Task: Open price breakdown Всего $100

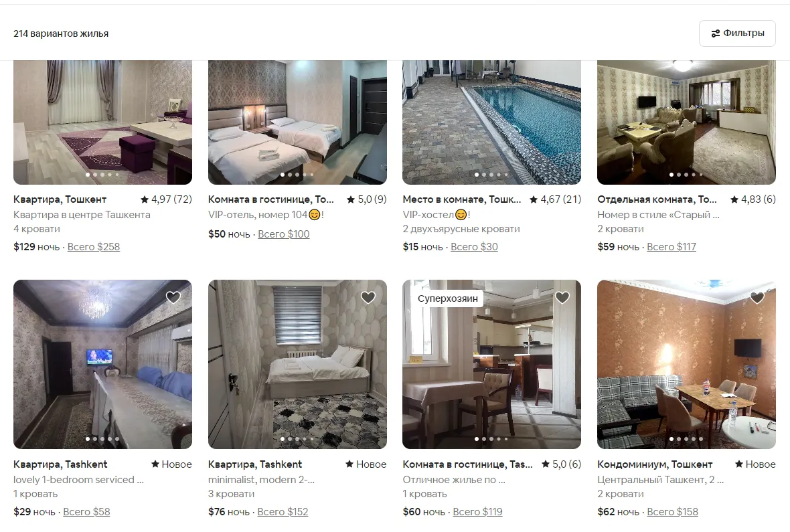Action: point(284,234)
